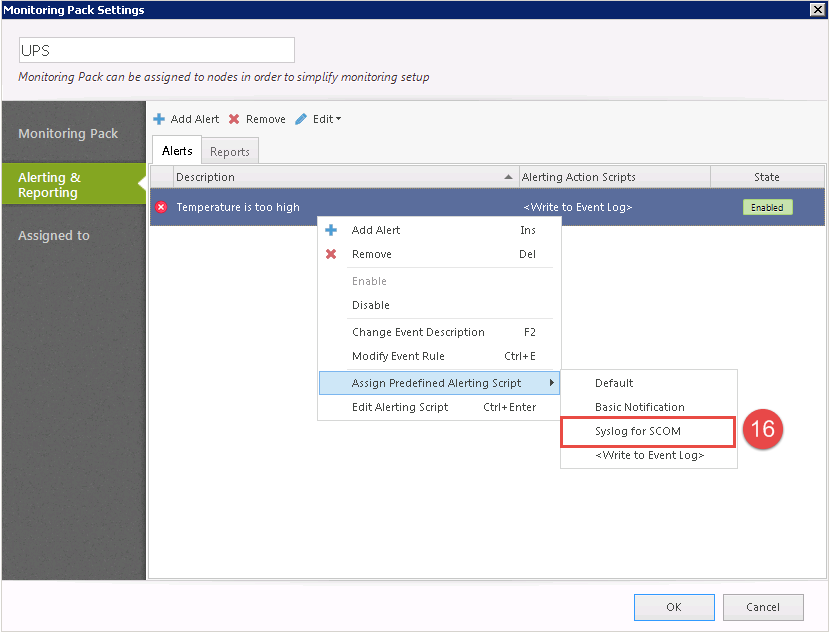Click the red X icon in the context menu
The width and height of the screenshot is (829, 632).
[331, 254]
